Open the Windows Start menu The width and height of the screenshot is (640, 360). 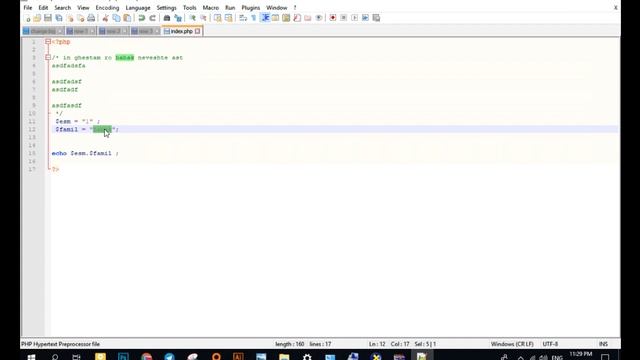(x=31, y=357)
